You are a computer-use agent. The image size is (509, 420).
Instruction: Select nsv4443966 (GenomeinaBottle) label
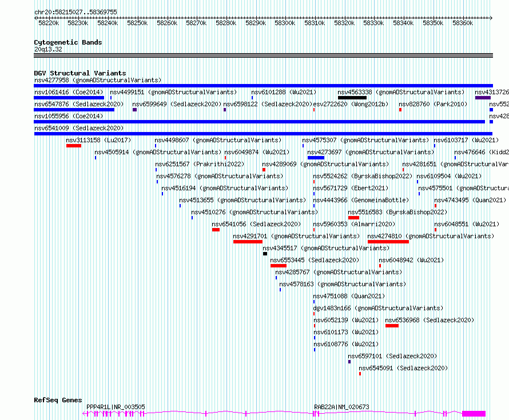[361, 200]
